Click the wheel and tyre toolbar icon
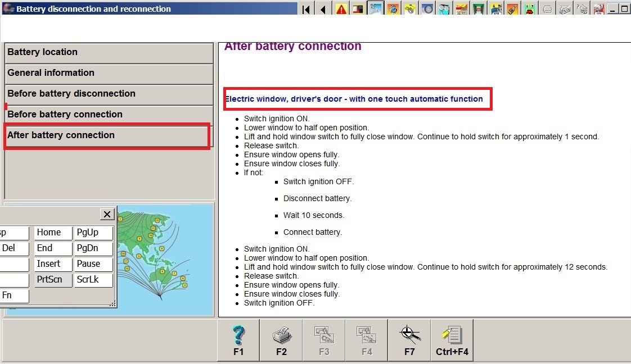Image resolution: width=631 pixels, height=364 pixels. (427, 9)
